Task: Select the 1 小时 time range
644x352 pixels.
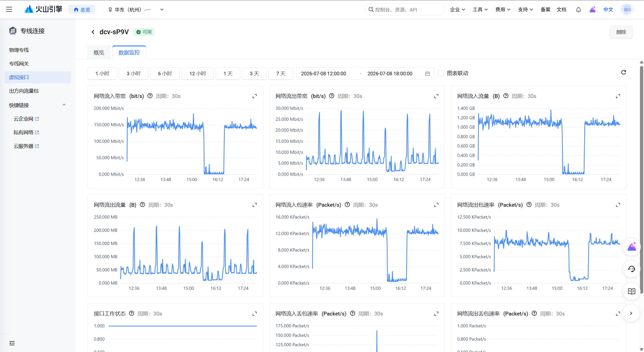Action: coord(102,74)
